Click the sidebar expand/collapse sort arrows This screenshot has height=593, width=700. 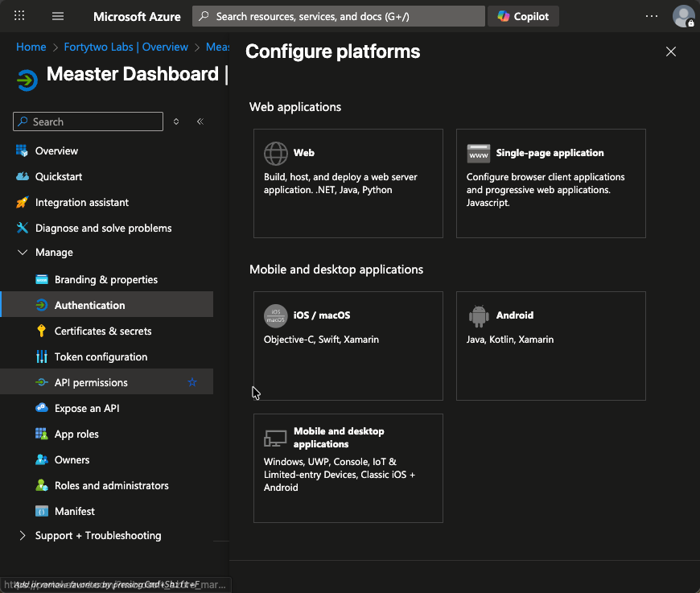tap(177, 121)
